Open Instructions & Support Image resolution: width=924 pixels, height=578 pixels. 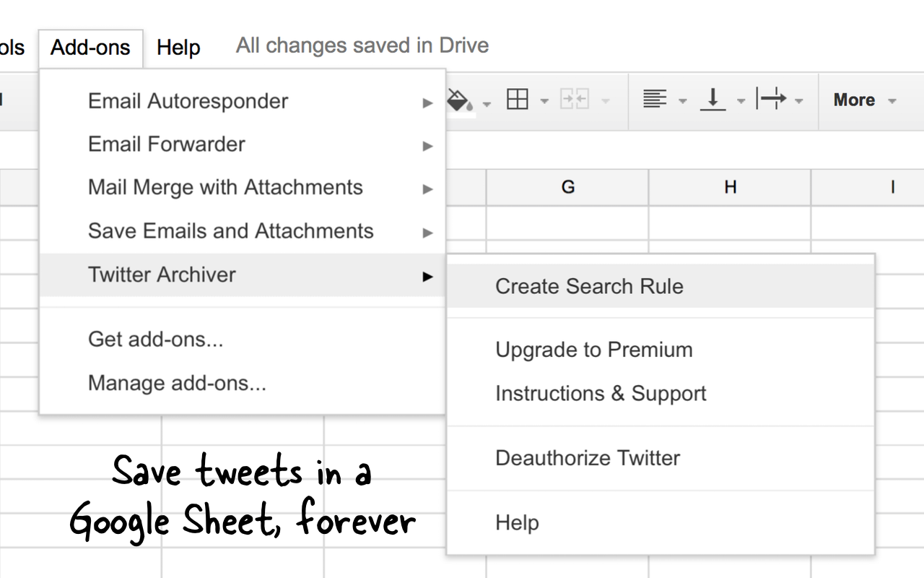(600, 393)
